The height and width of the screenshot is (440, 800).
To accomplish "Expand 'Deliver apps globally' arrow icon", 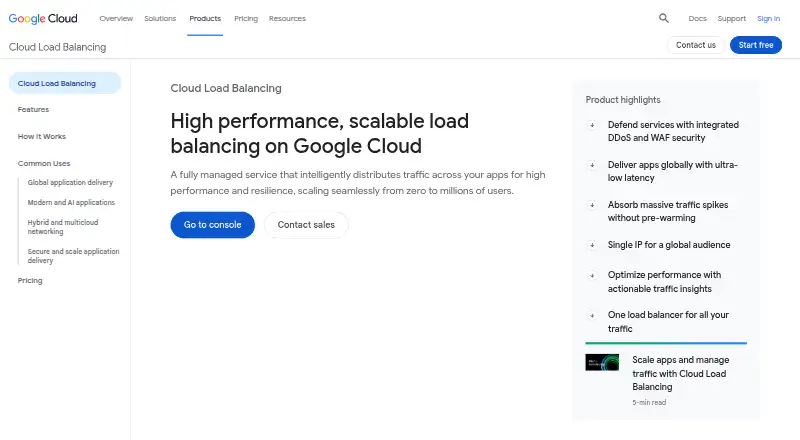I will (592, 165).
